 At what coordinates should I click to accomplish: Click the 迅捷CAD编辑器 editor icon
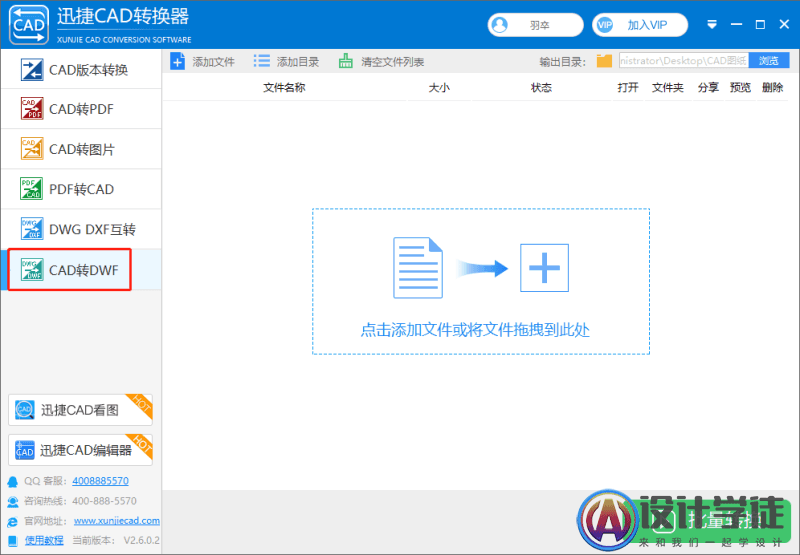tap(24, 450)
